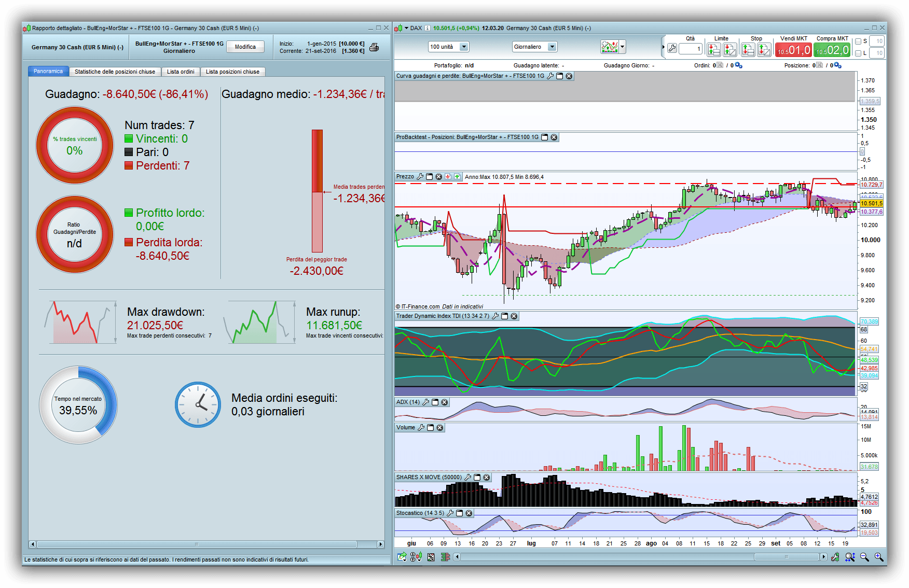Maximize the ADX (14) panel
Screen dimensions: 909x588
pos(435,402)
